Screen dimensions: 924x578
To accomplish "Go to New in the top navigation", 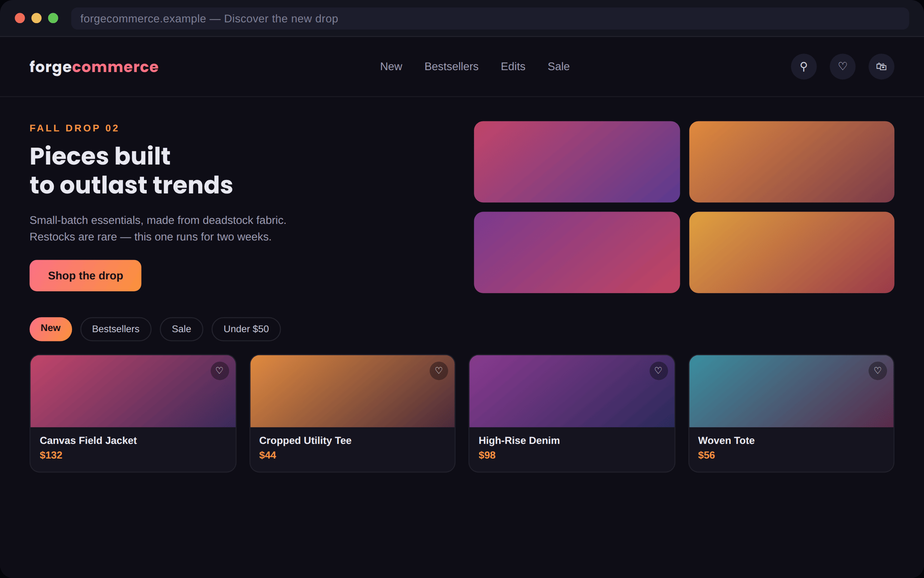I will [391, 67].
